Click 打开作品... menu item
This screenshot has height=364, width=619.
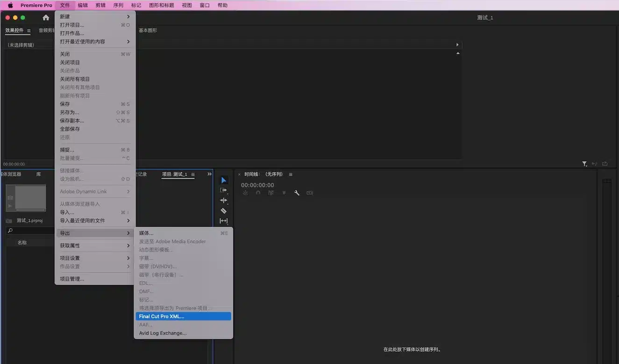pos(95,33)
